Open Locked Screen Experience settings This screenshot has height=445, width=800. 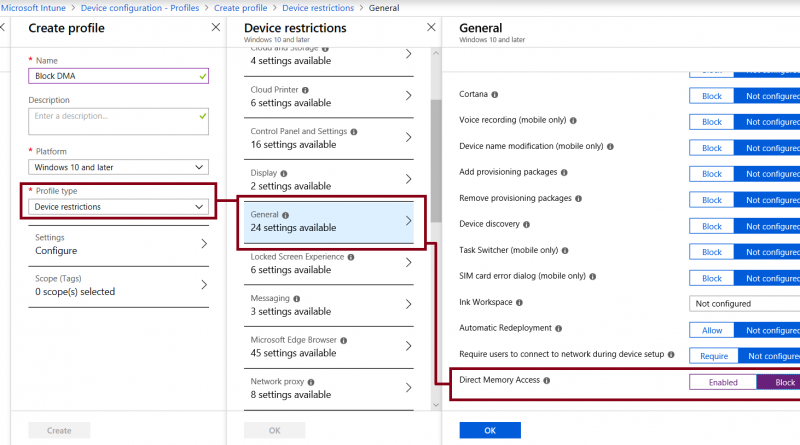pyautogui.click(x=329, y=263)
